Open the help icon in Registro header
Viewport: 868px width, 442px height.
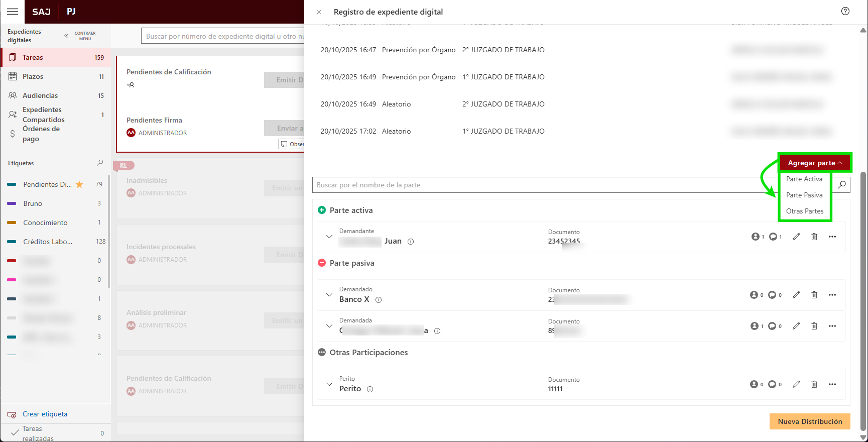pos(845,12)
